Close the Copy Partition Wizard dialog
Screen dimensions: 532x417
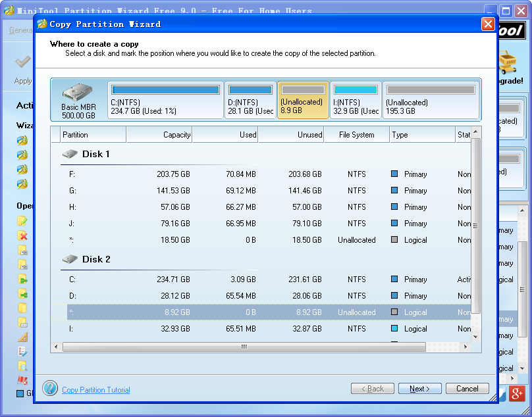point(488,24)
